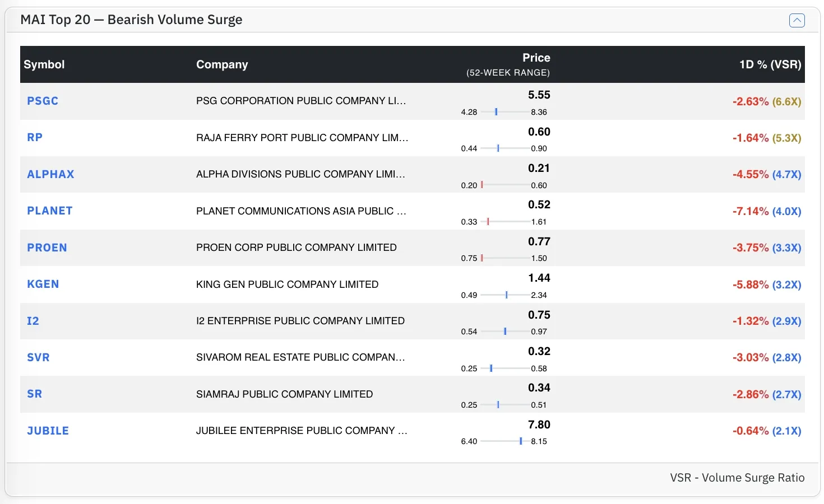This screenshot has width=824, height=504.
Task: Click SR price 0.34
Action: pos(539,388)
